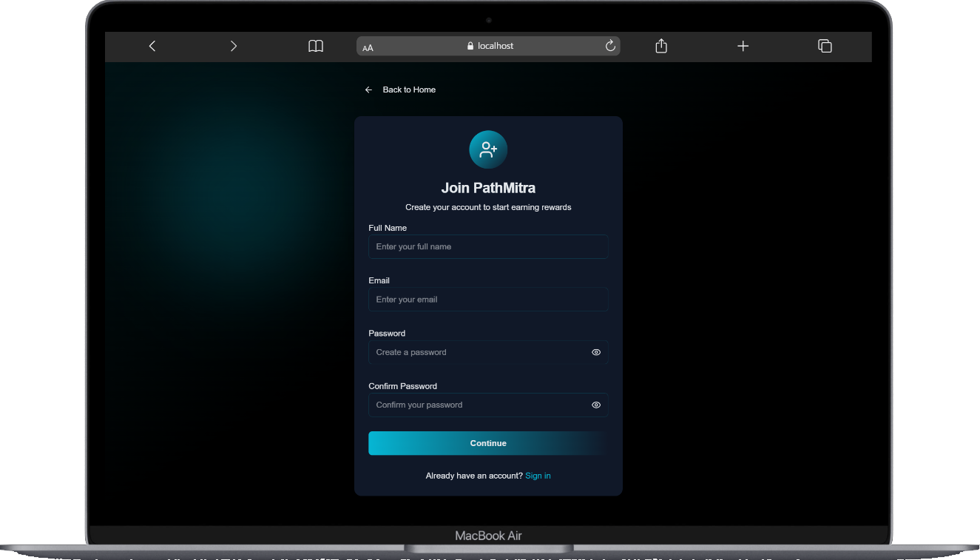Open the AA reader view menu
This screenshot has height=560, width=980.
(x=368, y=47)
